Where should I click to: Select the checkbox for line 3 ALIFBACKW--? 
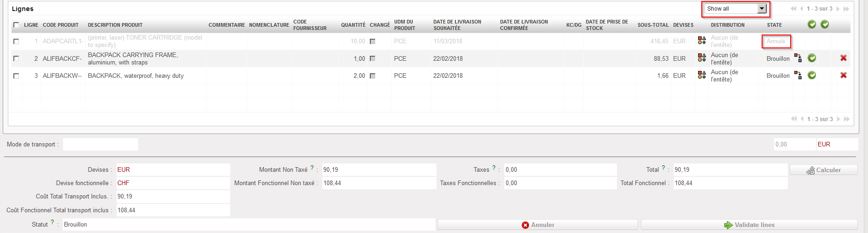pos(16,76)
